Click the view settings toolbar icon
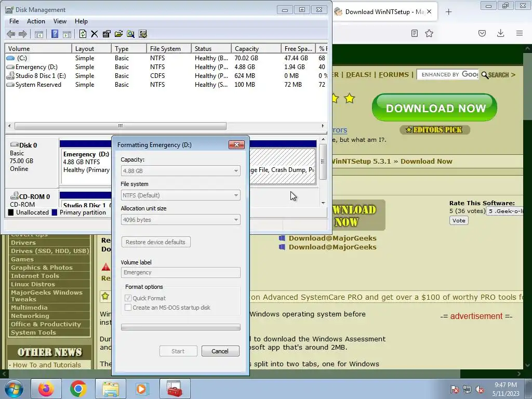This screenshot has height=399, width=532. pos(143,34)
